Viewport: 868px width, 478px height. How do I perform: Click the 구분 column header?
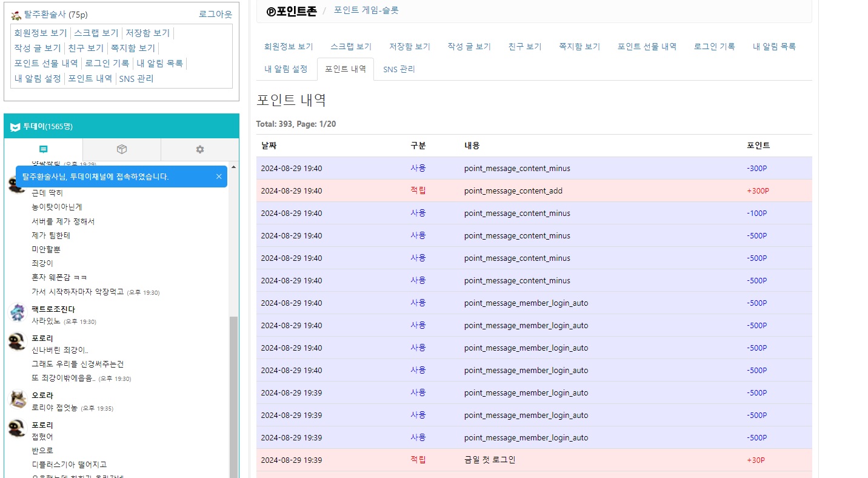point(418,146)
